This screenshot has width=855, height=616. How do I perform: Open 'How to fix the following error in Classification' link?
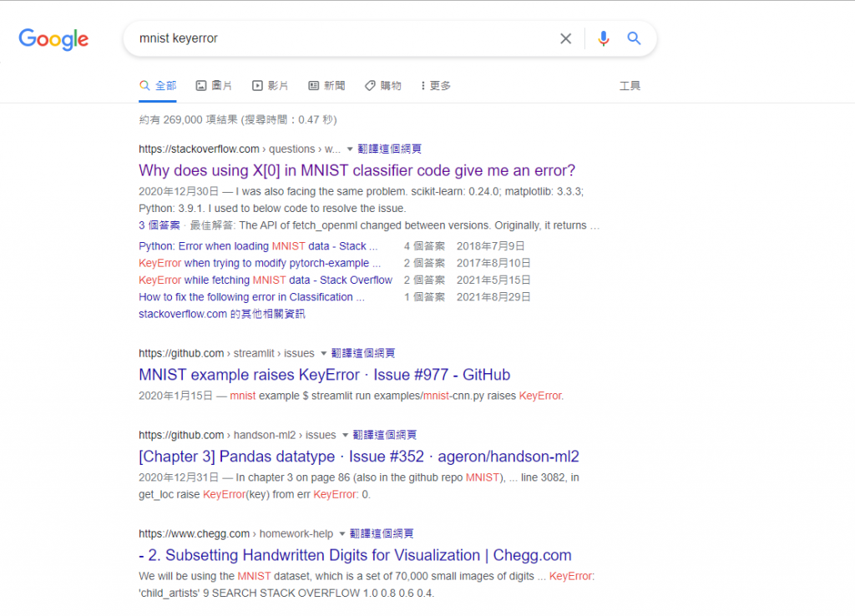tap(251, 296)
